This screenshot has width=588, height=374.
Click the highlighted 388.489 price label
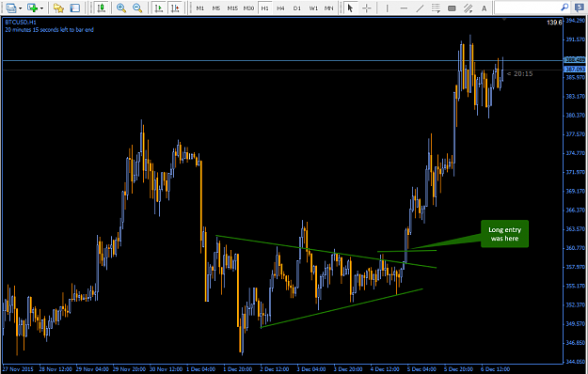coord(575,60)
